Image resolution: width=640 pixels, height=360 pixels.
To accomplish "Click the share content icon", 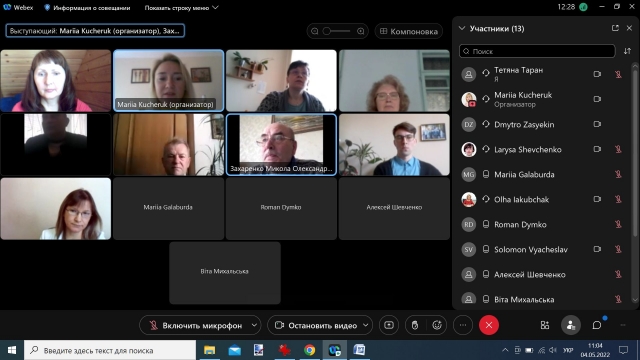I will 389,325.
